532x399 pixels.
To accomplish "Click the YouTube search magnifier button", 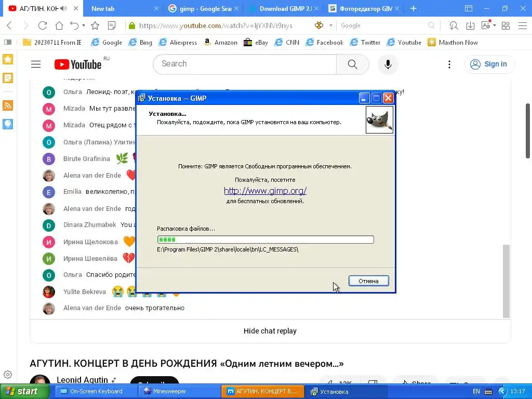I will pos(353,64).
